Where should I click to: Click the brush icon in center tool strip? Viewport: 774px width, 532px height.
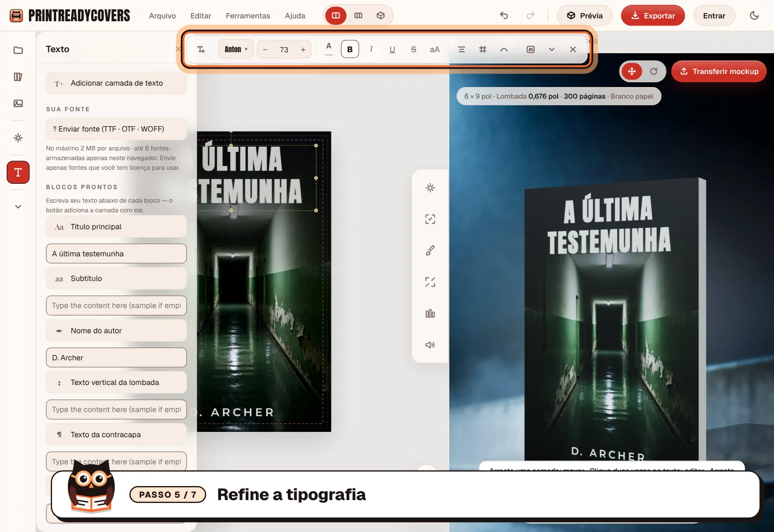(430, 251)
